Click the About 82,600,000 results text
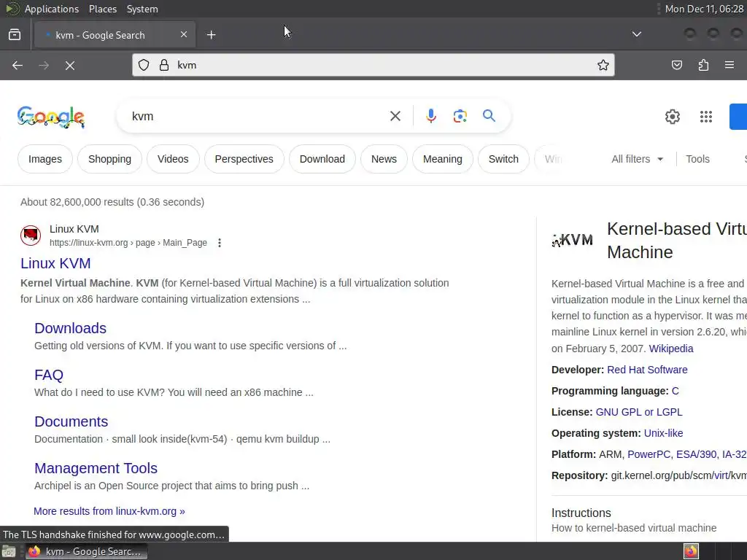Image resolution: width=747 pixels, height=560 pixels. 112,202
